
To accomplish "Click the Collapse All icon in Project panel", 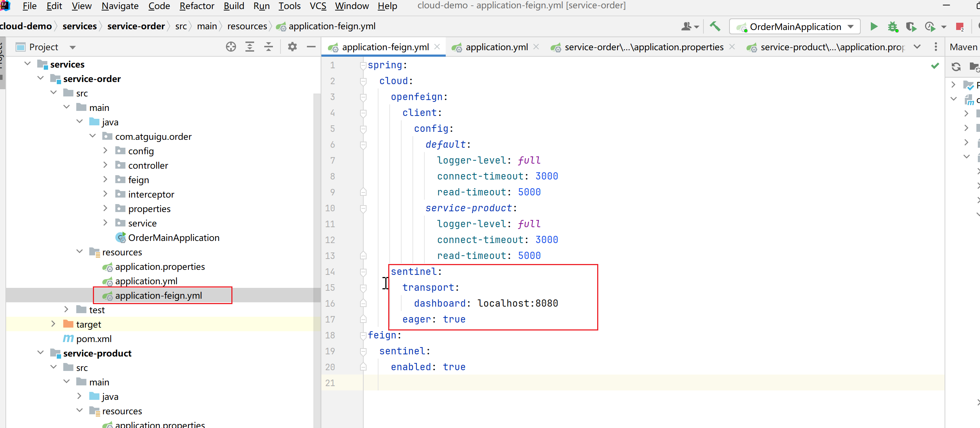I will pos(269,47).
